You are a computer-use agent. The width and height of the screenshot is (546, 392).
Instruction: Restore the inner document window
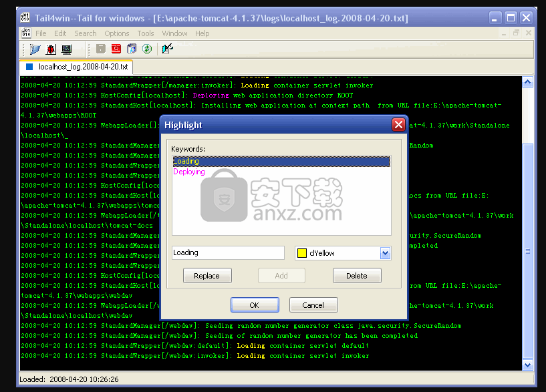click(516, 33)
